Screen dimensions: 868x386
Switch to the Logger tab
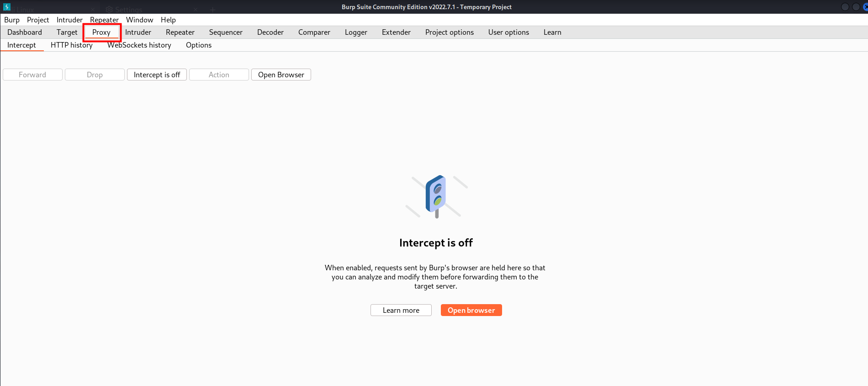[x=356, y=32]
